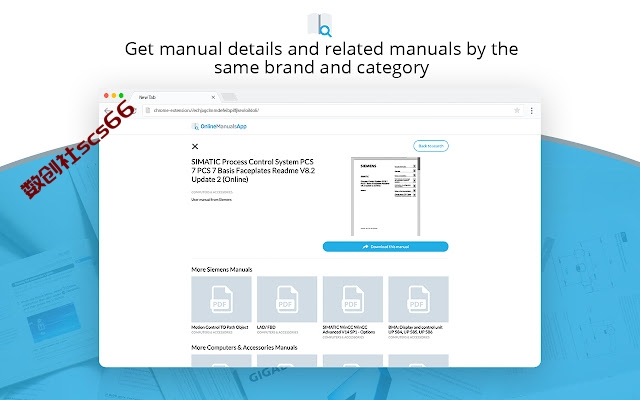Open the browser three-dot menu
Screen dimensions: 640x400
point(531,110)
